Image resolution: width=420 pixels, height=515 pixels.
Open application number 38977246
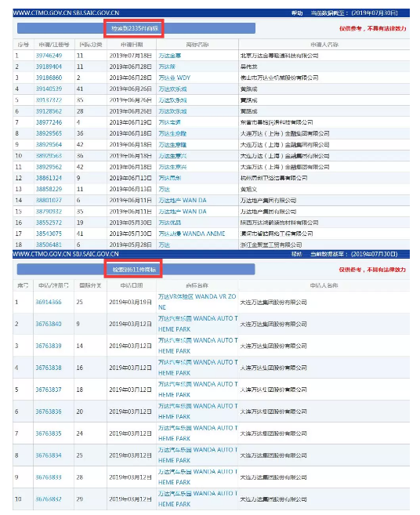click(49, 122)
